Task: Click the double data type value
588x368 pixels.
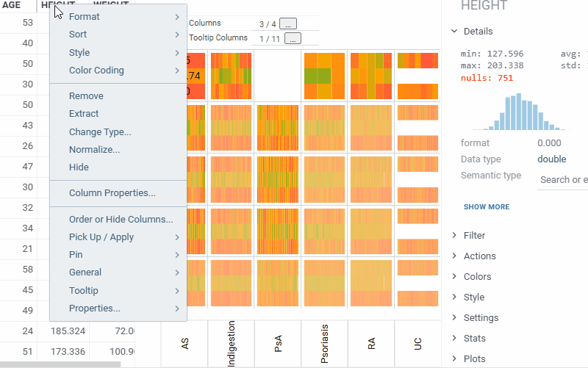Action: 552,159
